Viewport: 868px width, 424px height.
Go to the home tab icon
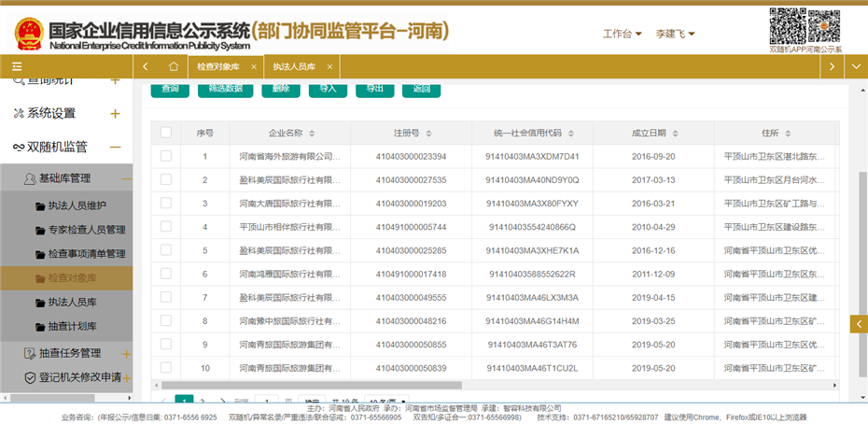(174, 66)
